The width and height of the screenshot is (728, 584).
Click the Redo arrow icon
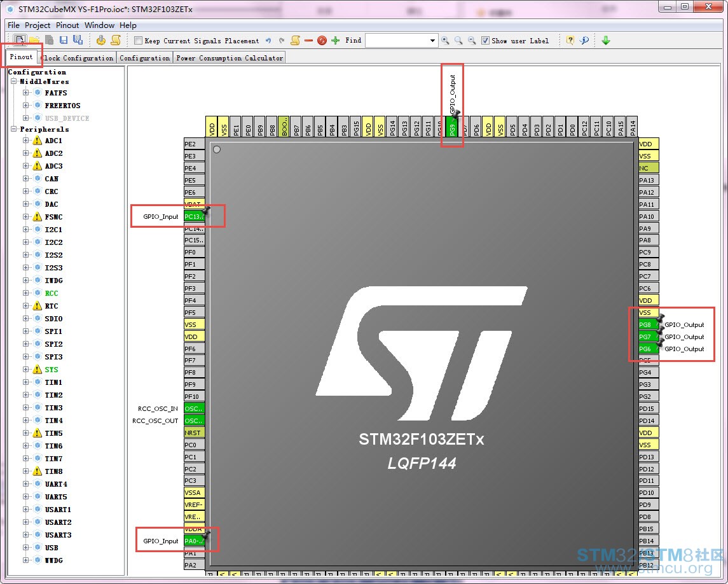coord(282,41)
